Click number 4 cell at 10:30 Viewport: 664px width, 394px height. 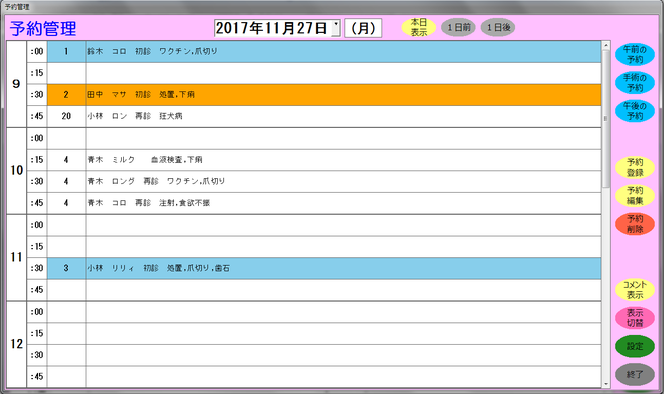[x=66, y=182]
